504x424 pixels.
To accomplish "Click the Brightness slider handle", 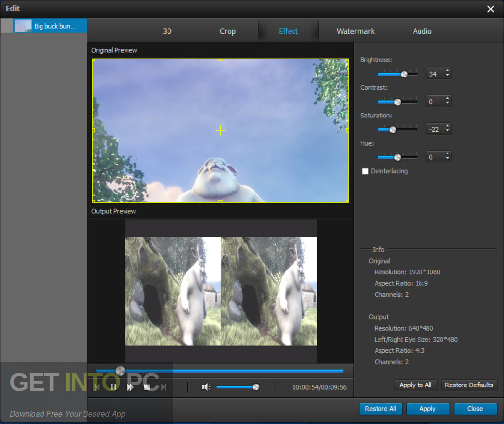I will (x=404, y=74).
